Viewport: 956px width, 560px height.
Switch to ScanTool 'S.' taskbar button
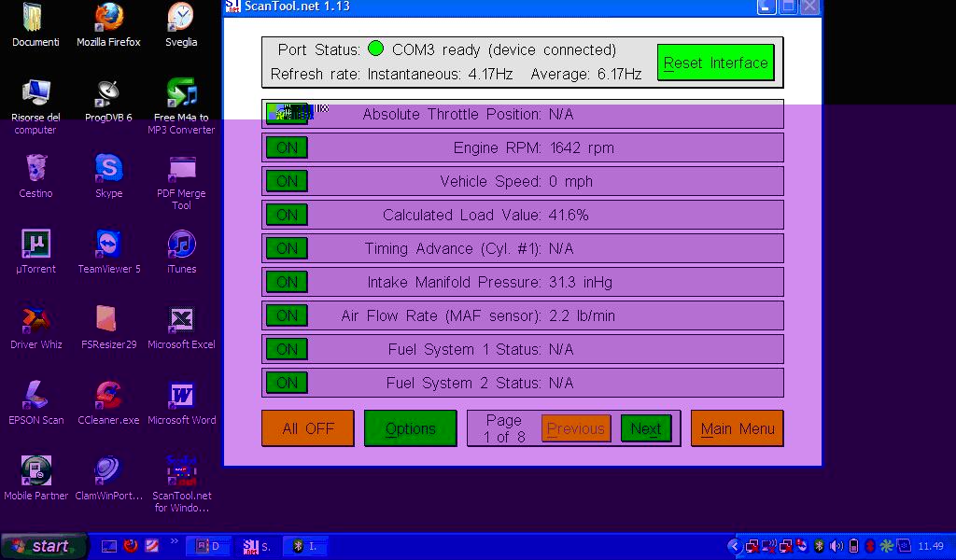(x=258, y=546)
